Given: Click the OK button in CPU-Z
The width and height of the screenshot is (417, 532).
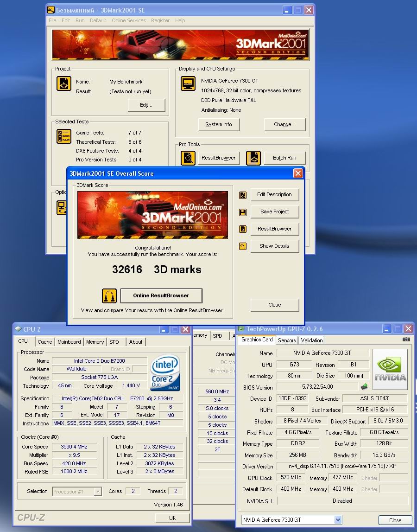Looking at the screenshot, I should [172, 518].
